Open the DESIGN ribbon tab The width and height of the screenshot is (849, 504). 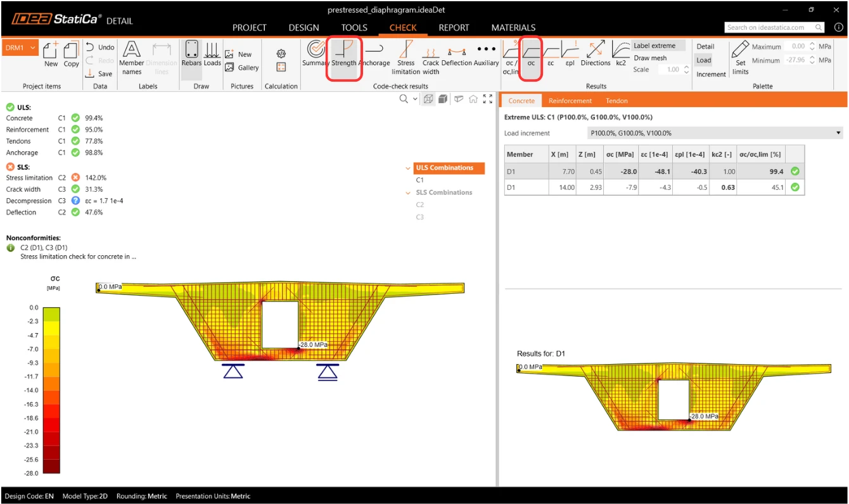304,28
